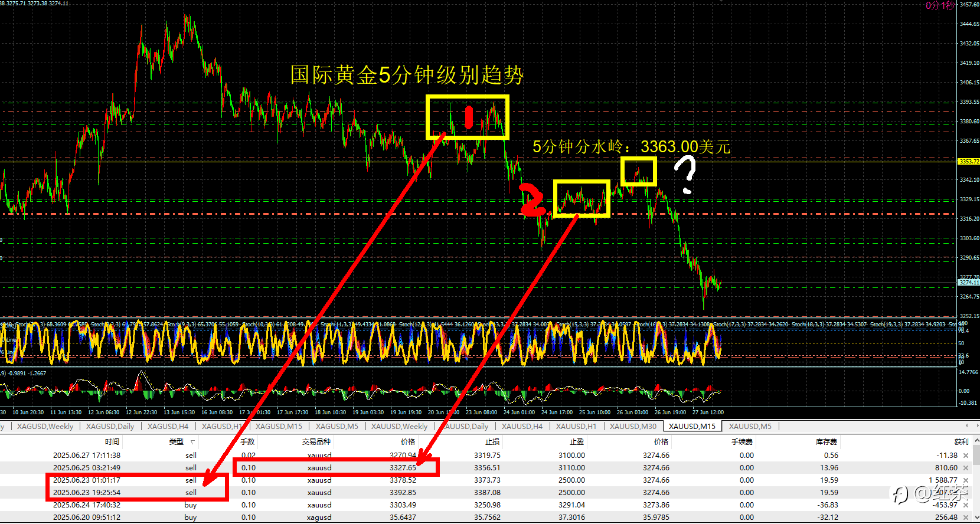This screenshot has height=524, width=980.
Task: Sort orders by 交易品种 column header
Action: (316, 442)
